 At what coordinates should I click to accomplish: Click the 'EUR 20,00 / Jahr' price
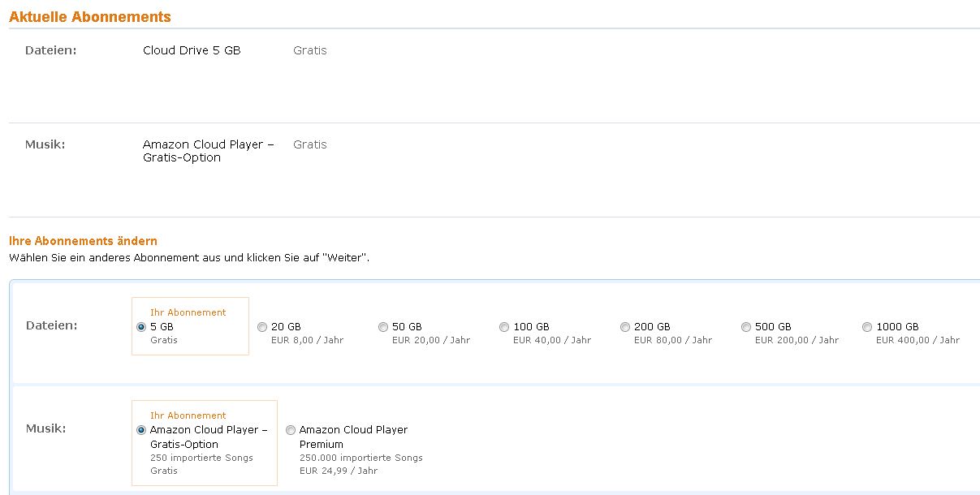pos(431,340)
